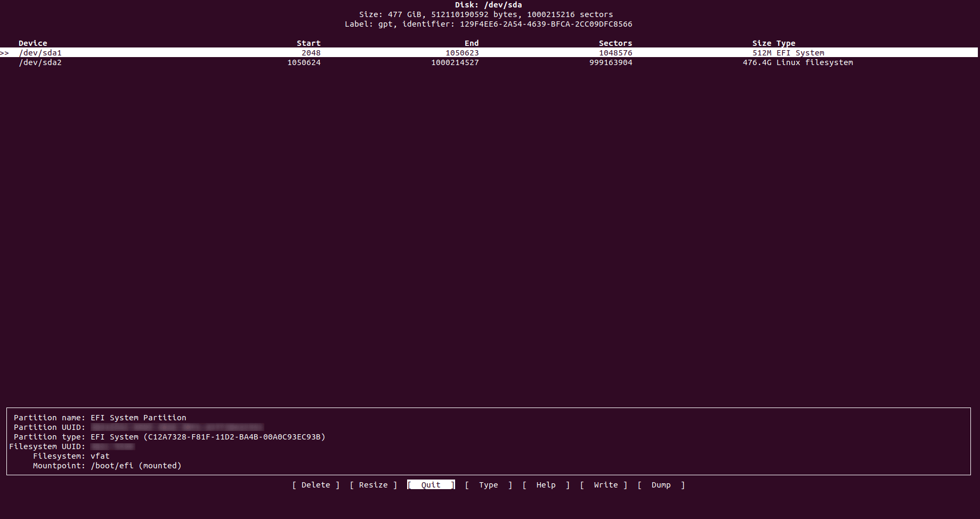The height and width of the screenshot is (519, 980).
Task: Click the End column header
Action: click(471, 43)
